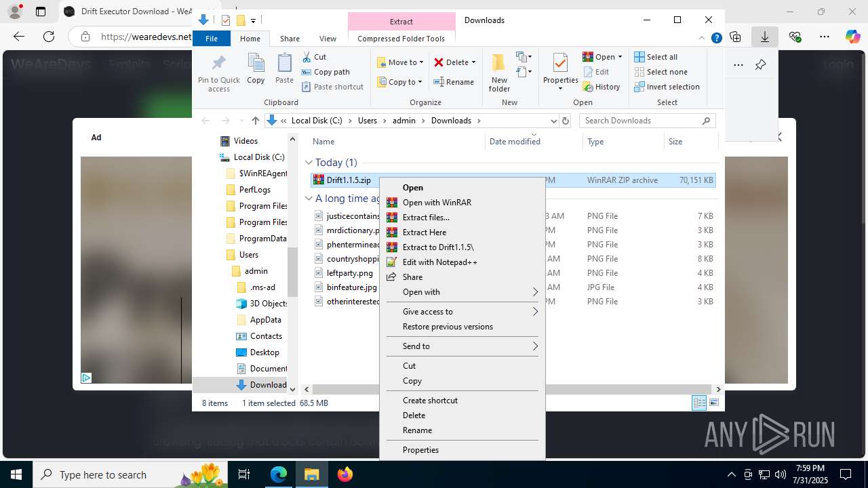Sort by the Size column header
The image size is (868, 488).
point(690,142)
